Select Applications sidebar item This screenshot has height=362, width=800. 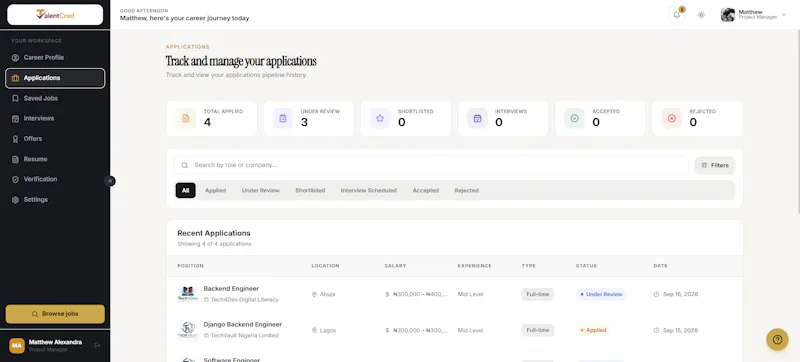pos(55,78)
